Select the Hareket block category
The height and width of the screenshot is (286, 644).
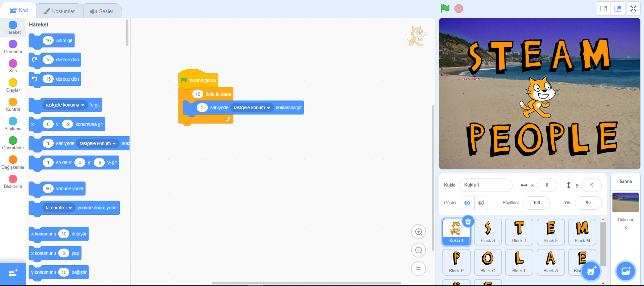[x=13, y=27]
